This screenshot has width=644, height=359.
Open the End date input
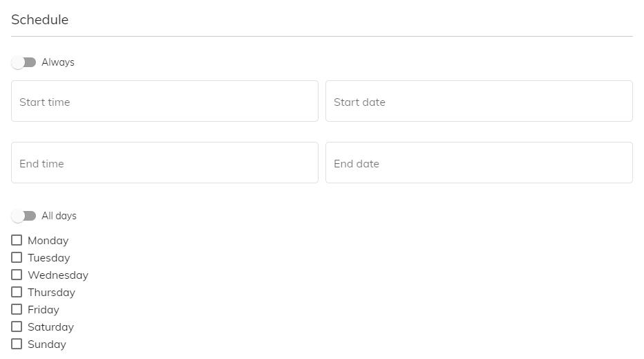point(479,163)
